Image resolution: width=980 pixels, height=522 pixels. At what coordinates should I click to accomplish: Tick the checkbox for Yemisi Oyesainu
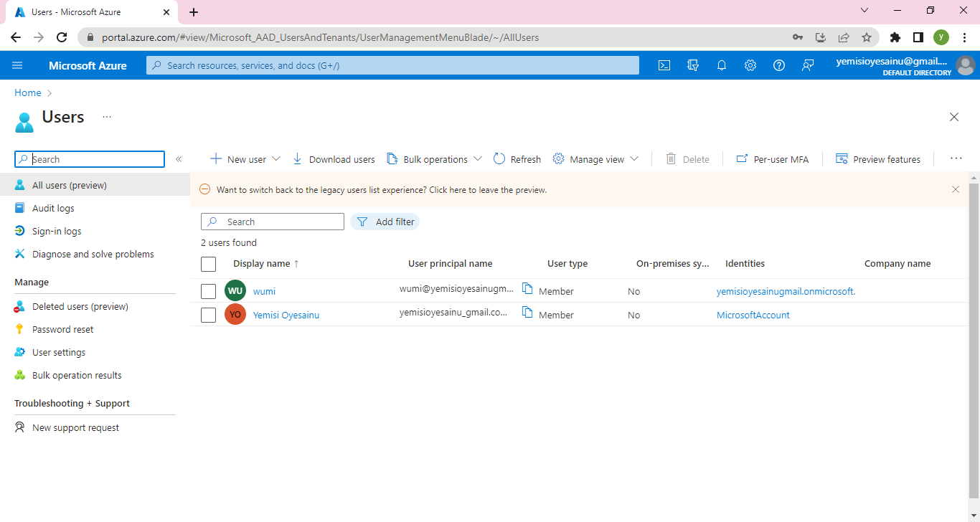[x=209, y=315]
